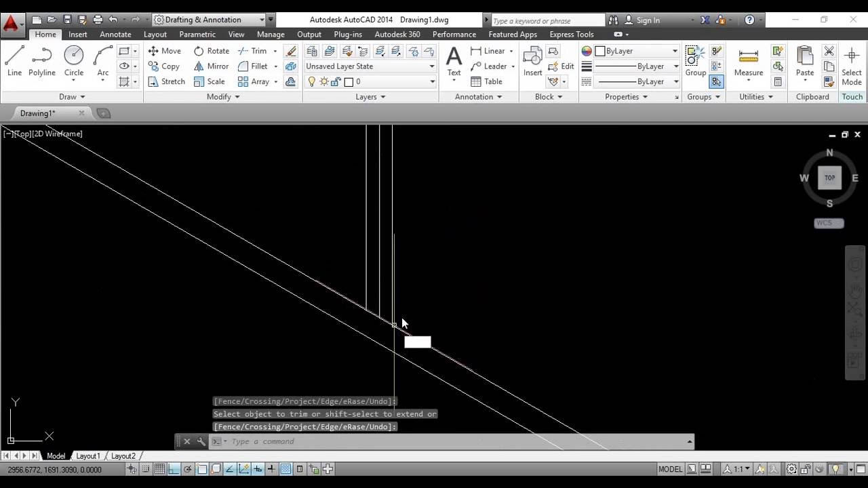Toggle Infer Constraints in status bar
The width and height of the screenshot is (868, 488).
(x=132, y=469)
